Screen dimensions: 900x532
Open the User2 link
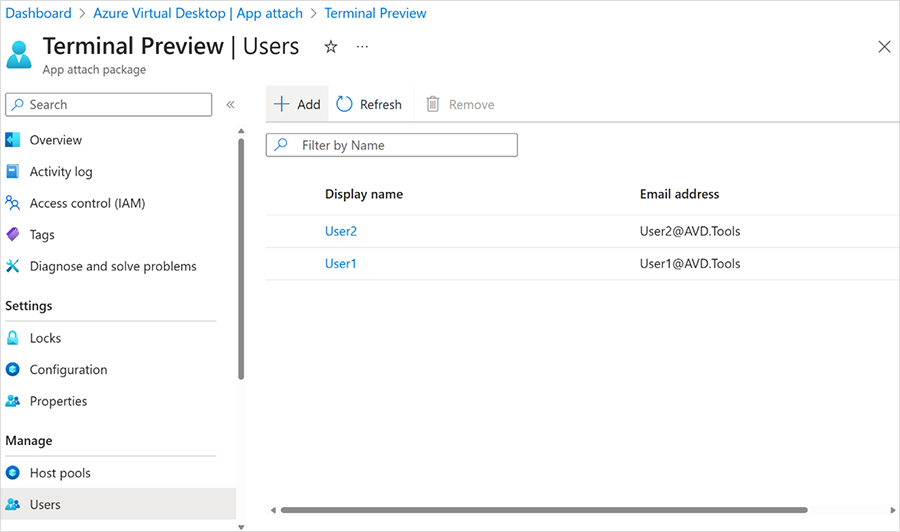point(341,231)
